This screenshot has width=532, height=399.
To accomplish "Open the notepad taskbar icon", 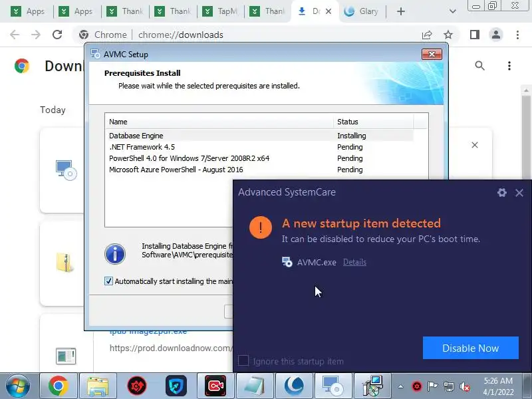I will click(x=255, y=386).
